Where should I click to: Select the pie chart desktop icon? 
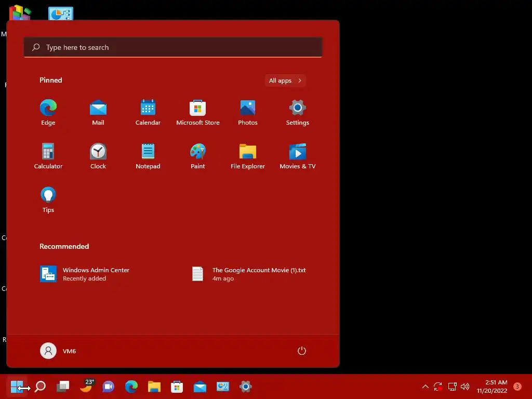[x=60, y=14]
